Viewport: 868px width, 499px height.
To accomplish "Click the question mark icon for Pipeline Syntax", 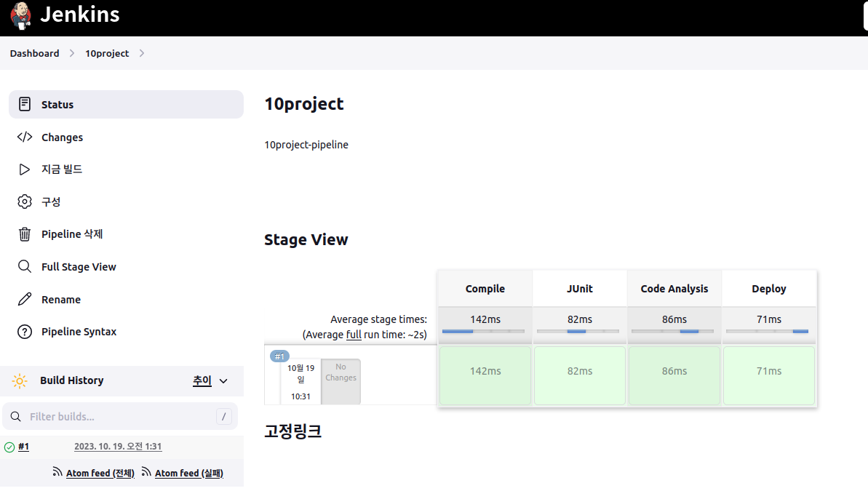I will tap(24, 332).
